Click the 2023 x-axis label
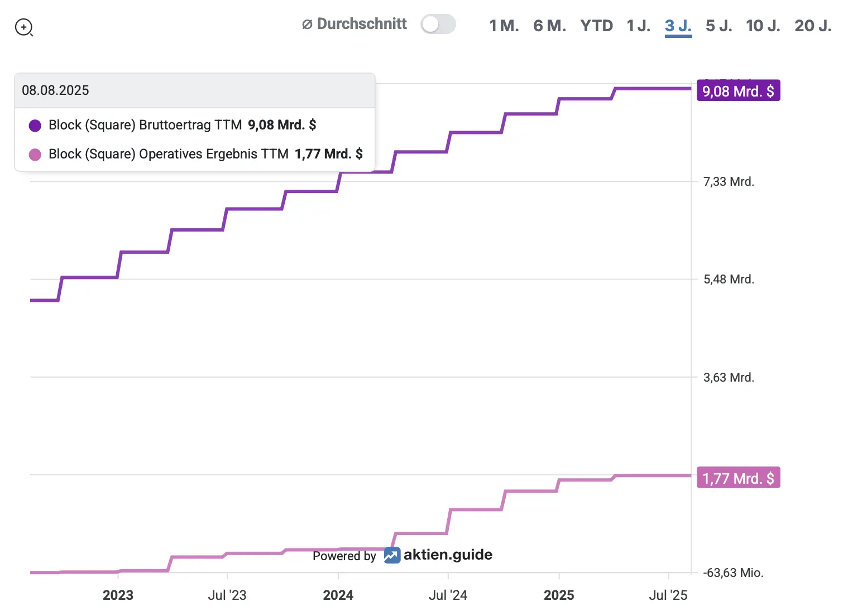 coord(118,595)
